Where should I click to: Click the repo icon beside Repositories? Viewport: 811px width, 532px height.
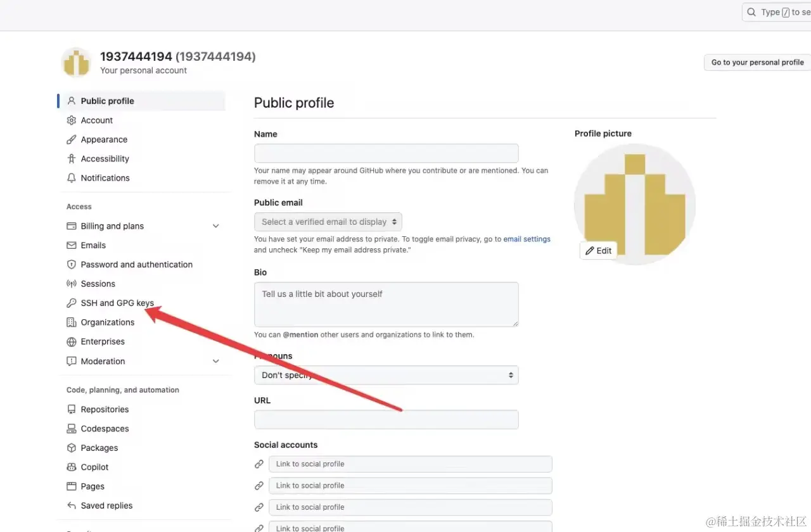[72, 409]
